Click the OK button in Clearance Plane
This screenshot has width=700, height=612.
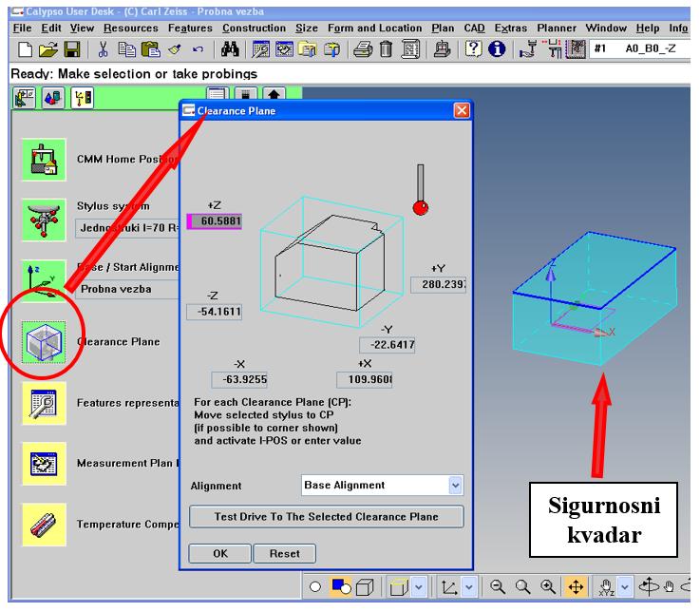pos(220,554)
